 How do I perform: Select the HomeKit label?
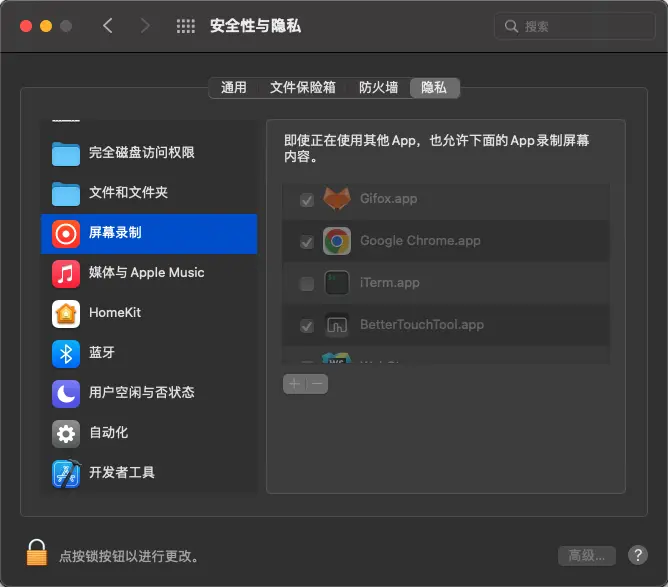click(115, 313)
